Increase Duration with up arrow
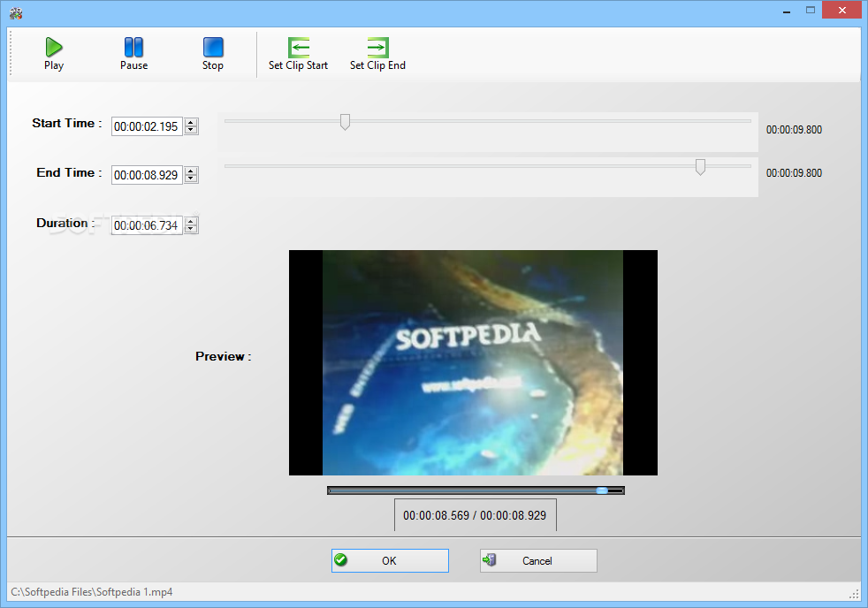The width and height of the screenshot is (868, 608). (x=191, y=222)
